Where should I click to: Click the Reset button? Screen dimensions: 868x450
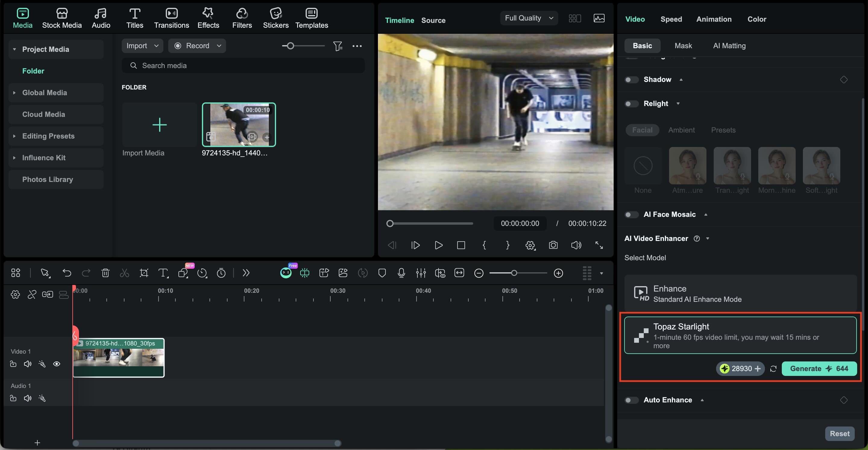(x=839, y=433)
